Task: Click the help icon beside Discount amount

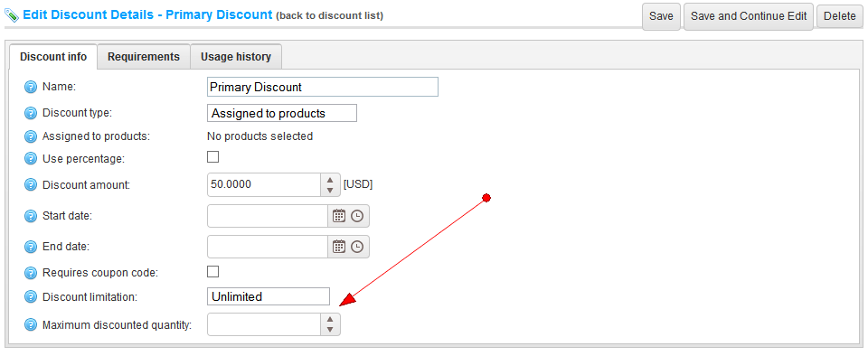Action: (31, 185)
